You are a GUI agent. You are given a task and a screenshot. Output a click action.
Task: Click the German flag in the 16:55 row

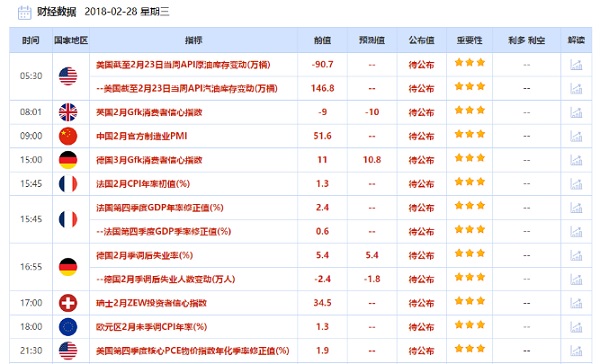click(68, 267)
